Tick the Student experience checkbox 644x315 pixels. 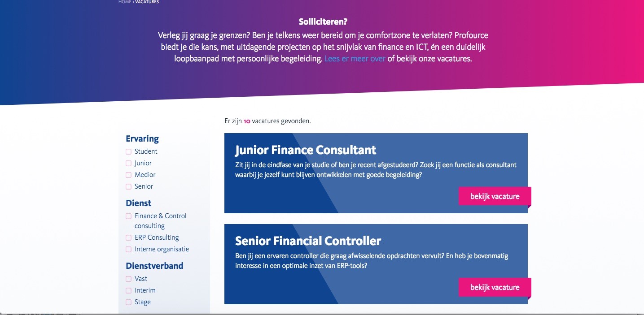128,152
